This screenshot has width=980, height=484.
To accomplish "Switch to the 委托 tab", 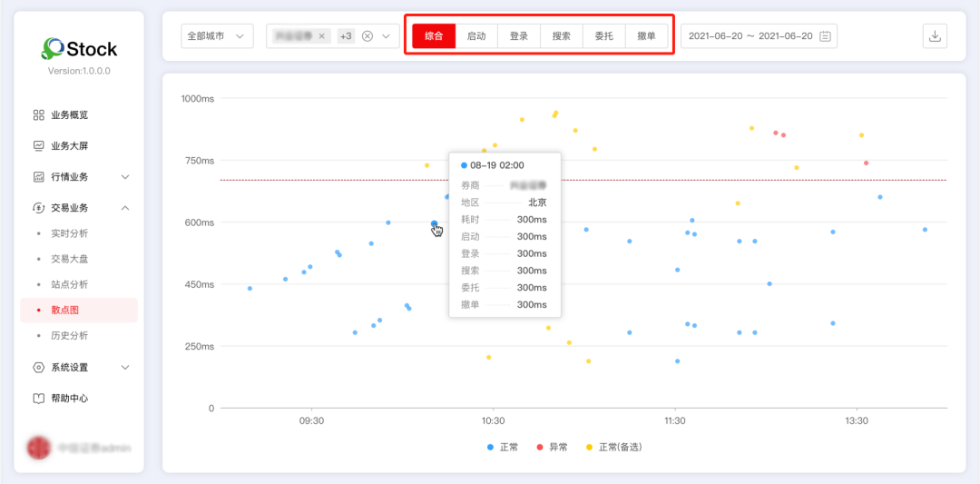I will tap(603, 36).
